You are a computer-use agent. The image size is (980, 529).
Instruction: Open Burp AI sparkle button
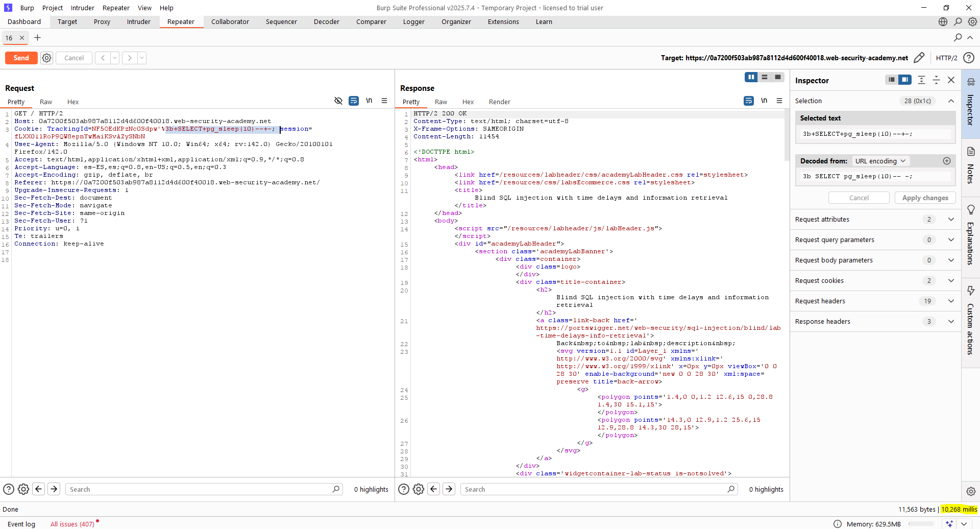pos(949,524)
